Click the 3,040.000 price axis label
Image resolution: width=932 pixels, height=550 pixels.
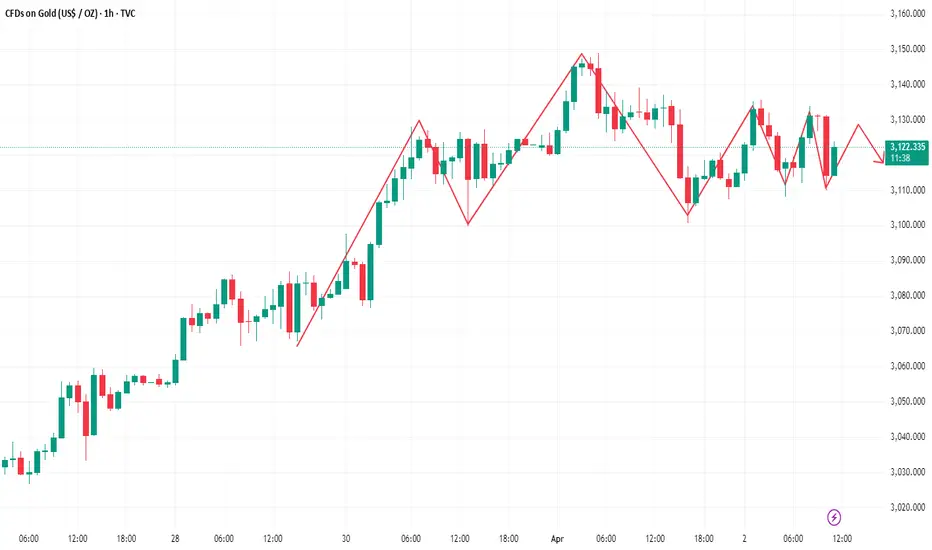[x=908, y=436]
